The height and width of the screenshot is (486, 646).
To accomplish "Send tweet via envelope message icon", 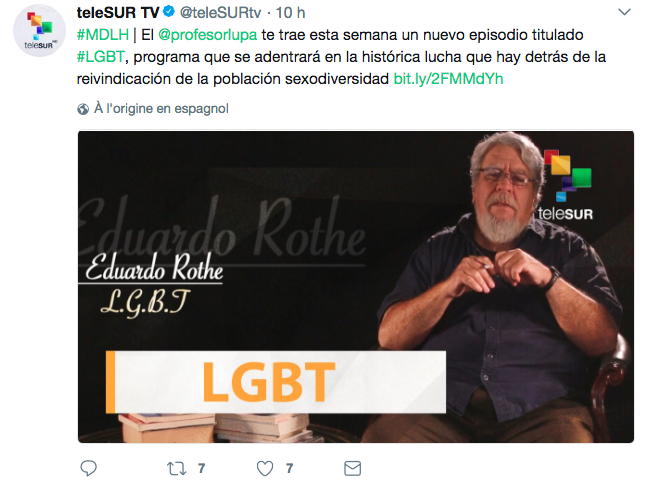I will coord(353,468).
